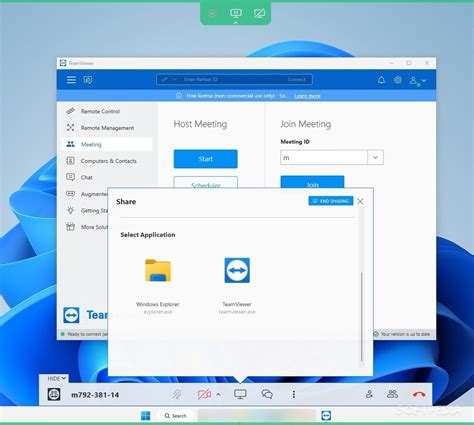Click the Join meeting button
Screen dimensions: 474x425
312,182
